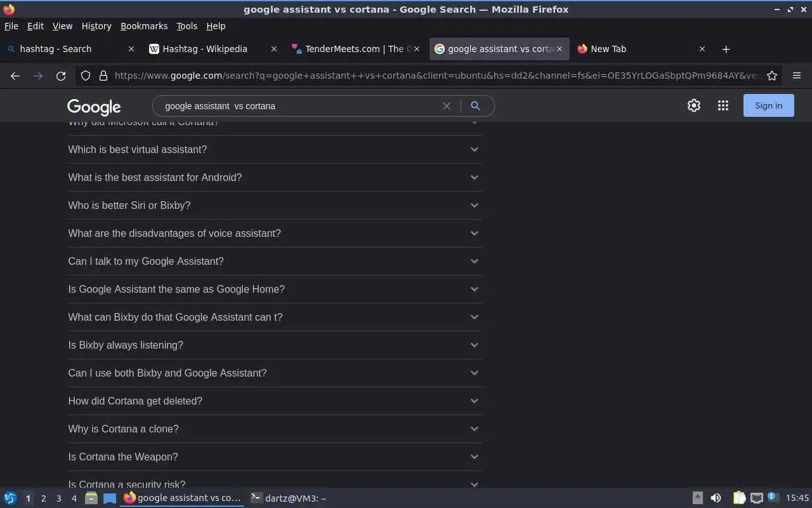This screenshot has width=812, height=508.
Task: Open the Firefox hamburger menu
Action: pos(797,76)
